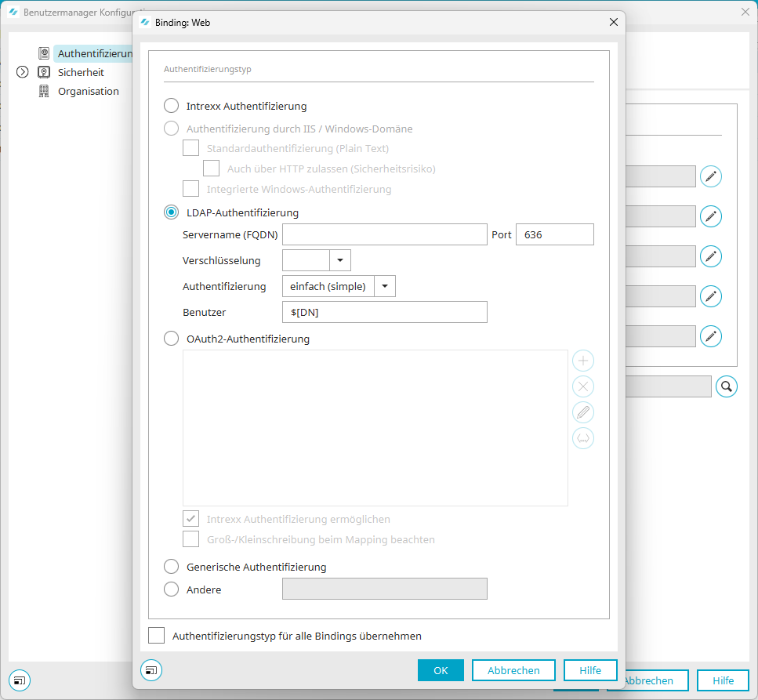Click the magnifier search icon in background window
758x700 pixels.
pos(726,386)
